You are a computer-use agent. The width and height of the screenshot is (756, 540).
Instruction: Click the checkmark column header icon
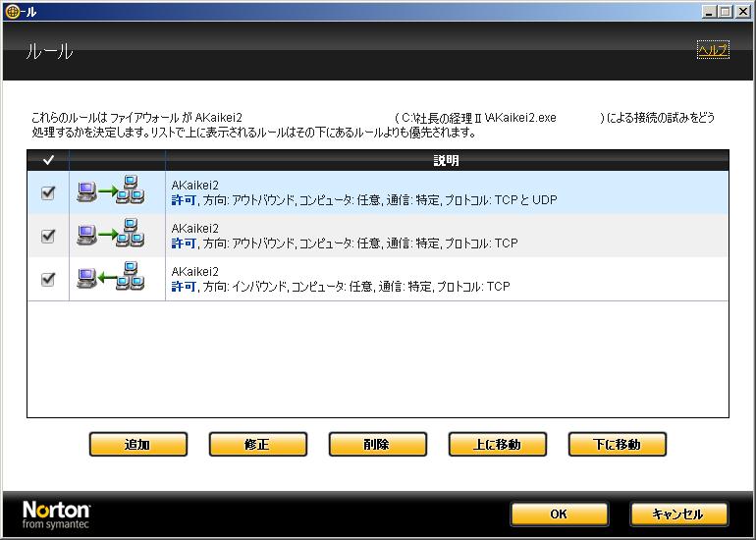tap(48, 160)
